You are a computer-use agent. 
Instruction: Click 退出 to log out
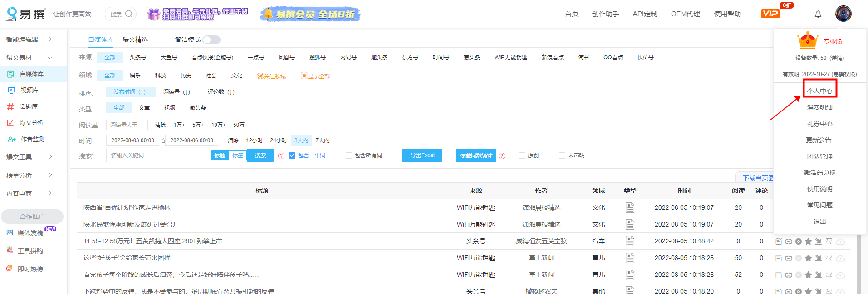819,222
